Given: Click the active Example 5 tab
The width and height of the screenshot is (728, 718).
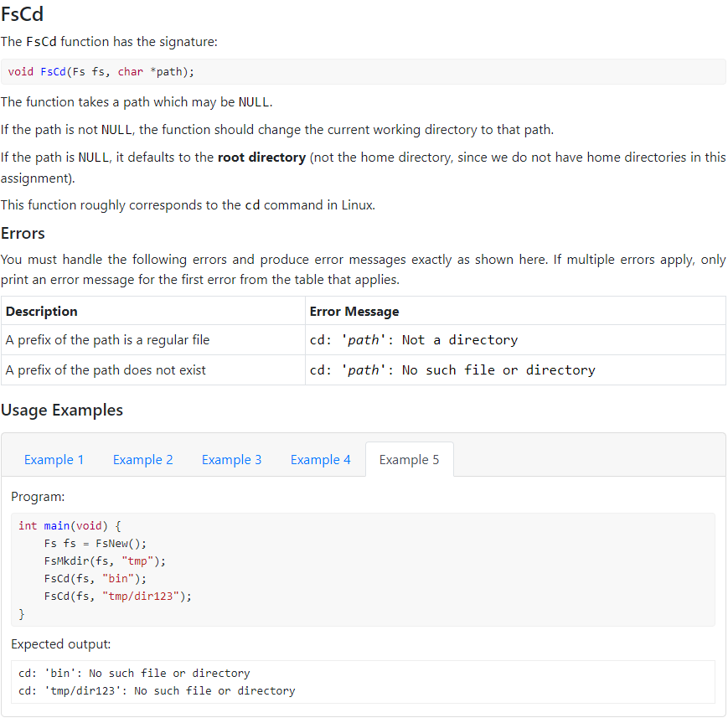Looking at the screenshot, I should [x=409, y=459].
